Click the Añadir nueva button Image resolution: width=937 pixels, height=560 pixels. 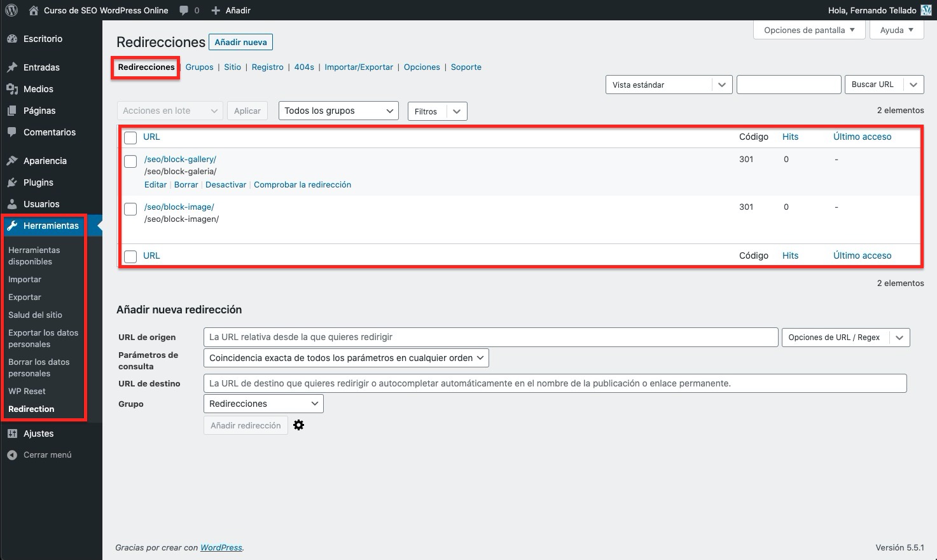pos(240,42)
